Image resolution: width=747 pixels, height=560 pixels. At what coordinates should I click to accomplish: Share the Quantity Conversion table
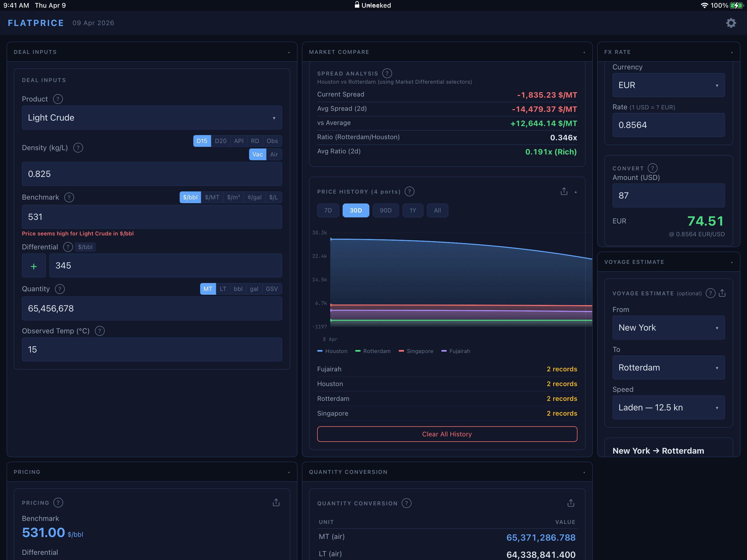[571, 503]
